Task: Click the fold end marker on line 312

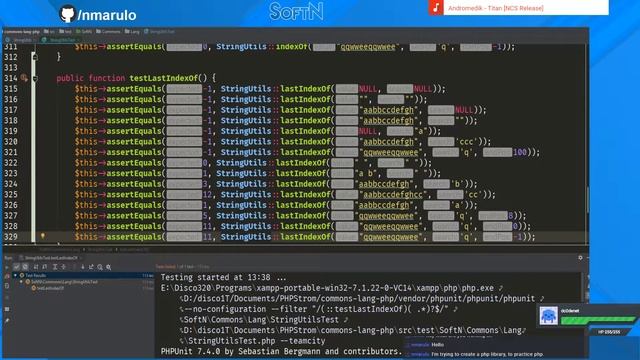Action: [x=35, y=57]
